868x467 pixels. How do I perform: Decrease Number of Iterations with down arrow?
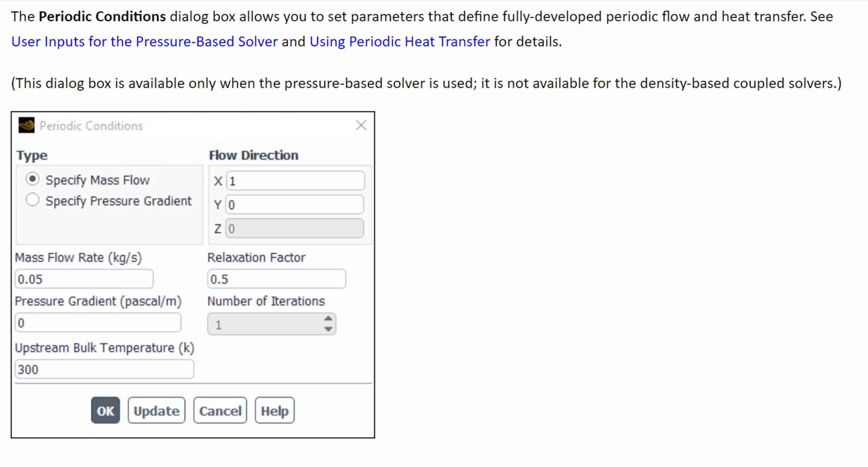coord(328,329)
